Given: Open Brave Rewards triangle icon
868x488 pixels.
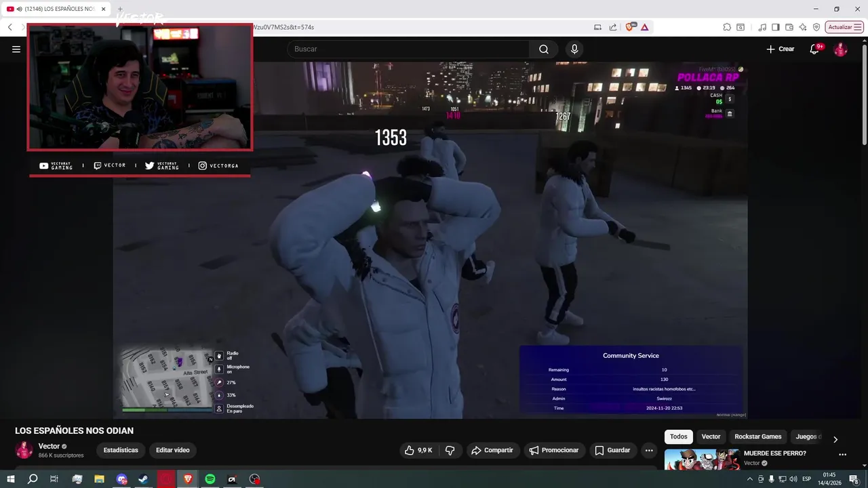Looking at the screenshot, I should (645, 27).
